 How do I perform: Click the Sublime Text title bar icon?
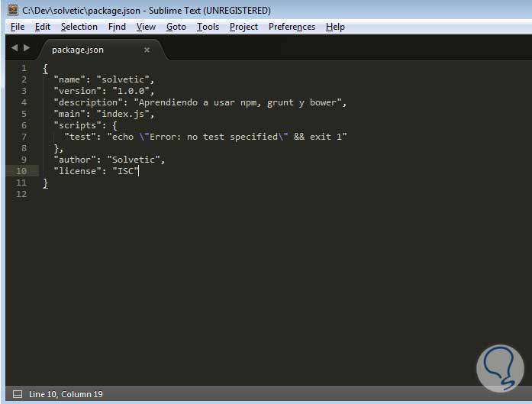point(12,9)
